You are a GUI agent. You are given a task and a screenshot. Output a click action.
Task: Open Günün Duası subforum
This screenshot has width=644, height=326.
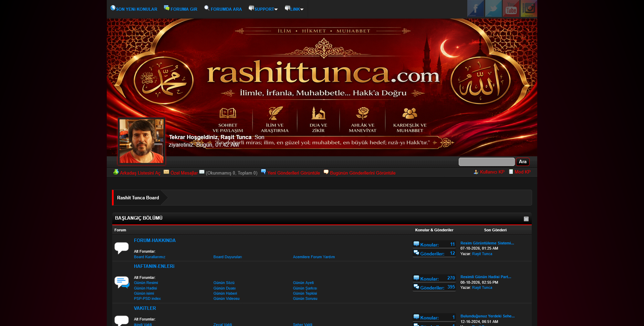click(x=225, y=288)
